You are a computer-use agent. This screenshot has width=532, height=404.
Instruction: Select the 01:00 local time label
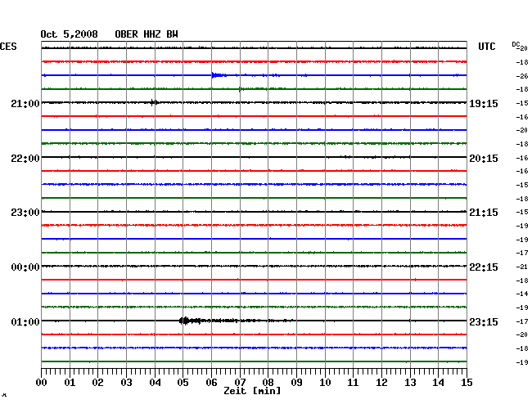(25, 321)
